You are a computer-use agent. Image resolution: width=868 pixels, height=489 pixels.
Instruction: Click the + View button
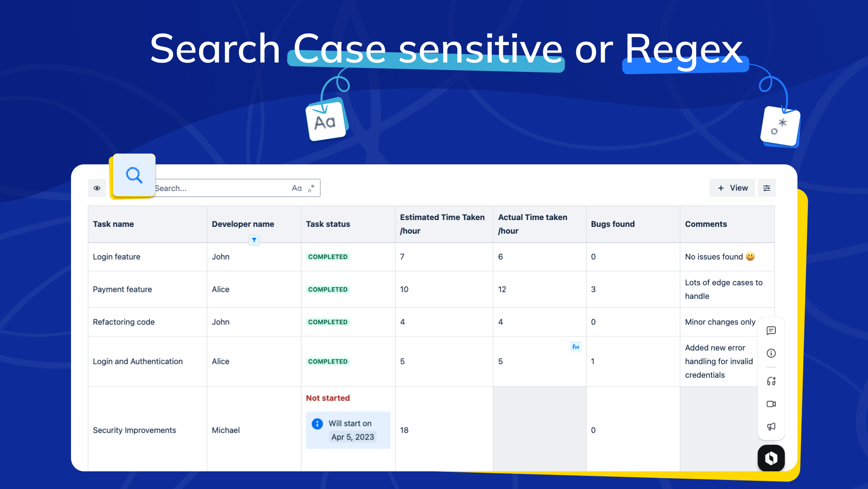click(732, 188)
